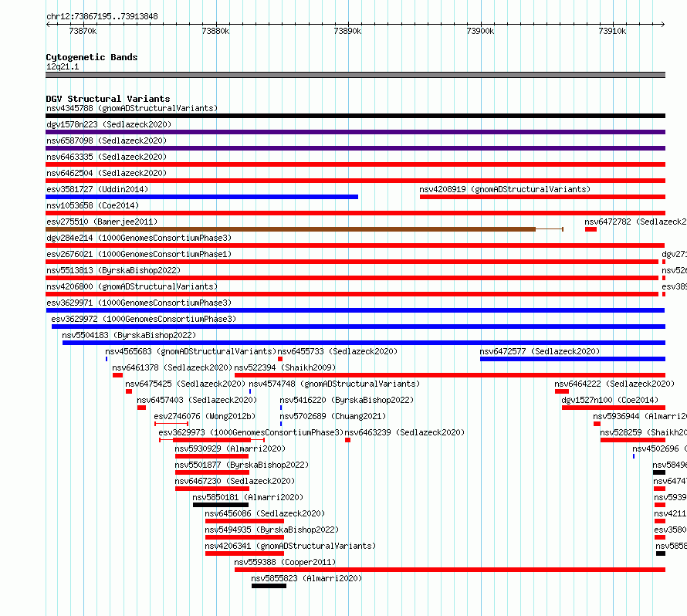Open dgv1527n100 Coe2014 variant

610,400
